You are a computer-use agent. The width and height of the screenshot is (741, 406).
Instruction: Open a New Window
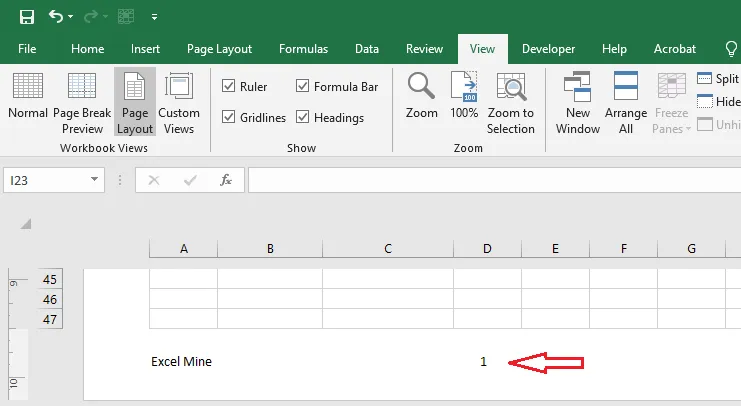tap(577, 103)
